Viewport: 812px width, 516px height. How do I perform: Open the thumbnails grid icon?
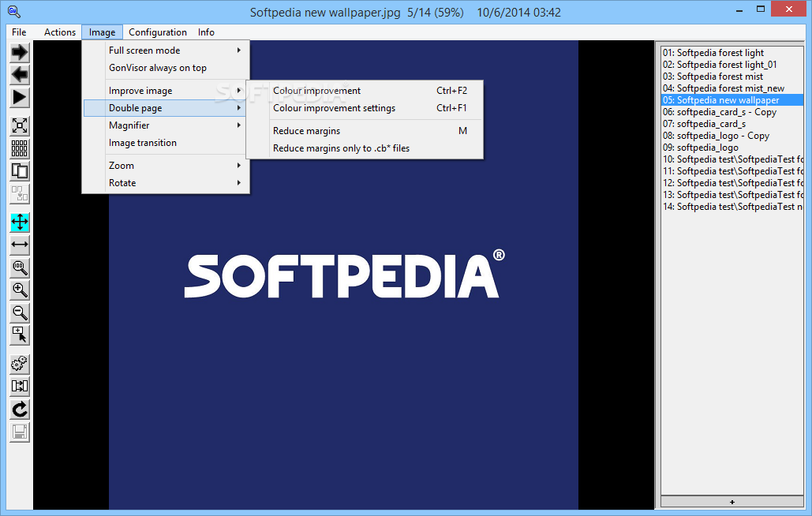pos(20,148)
